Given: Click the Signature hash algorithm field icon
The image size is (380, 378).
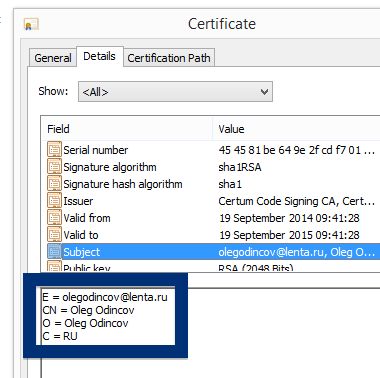Looking at the screenshot, I should (x=54, y=184).
